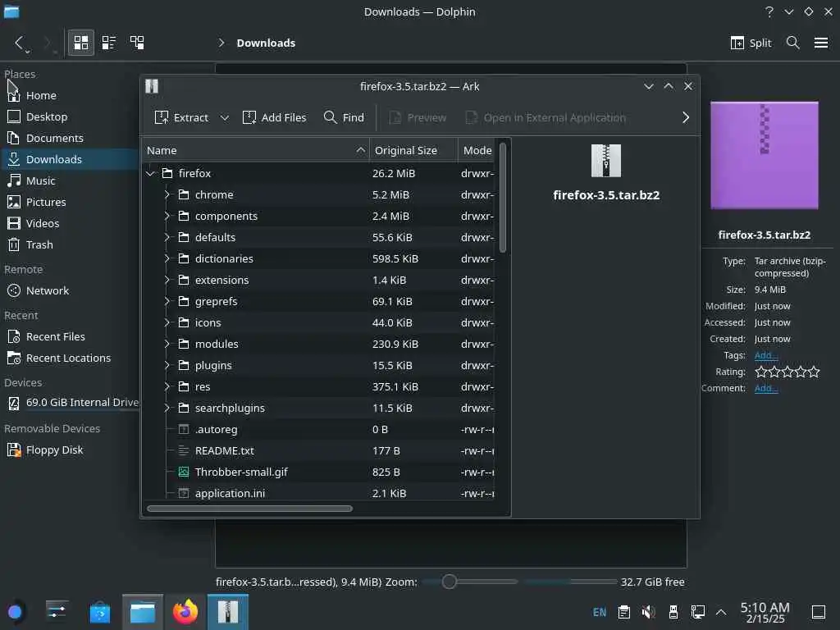Image resolution: width=840 pixels, height=630 pixels.
Task: Click the Ark taskbar entry
Action: coord(228,612)
